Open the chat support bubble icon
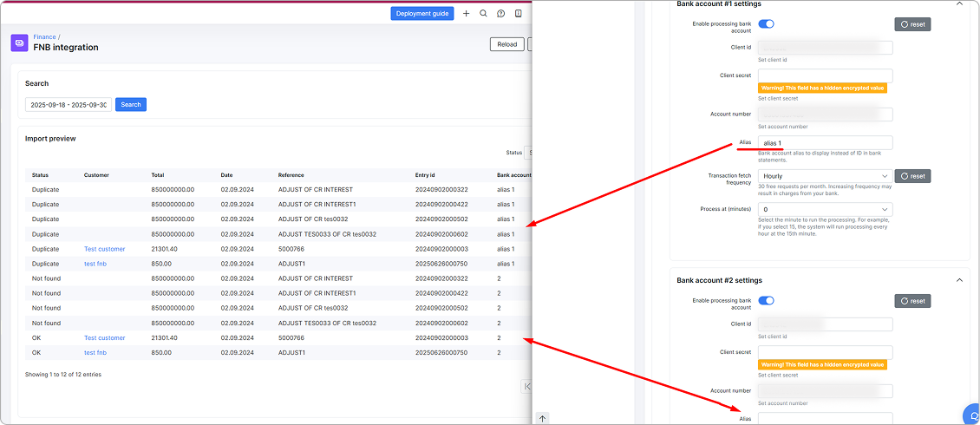 point(971,414)
